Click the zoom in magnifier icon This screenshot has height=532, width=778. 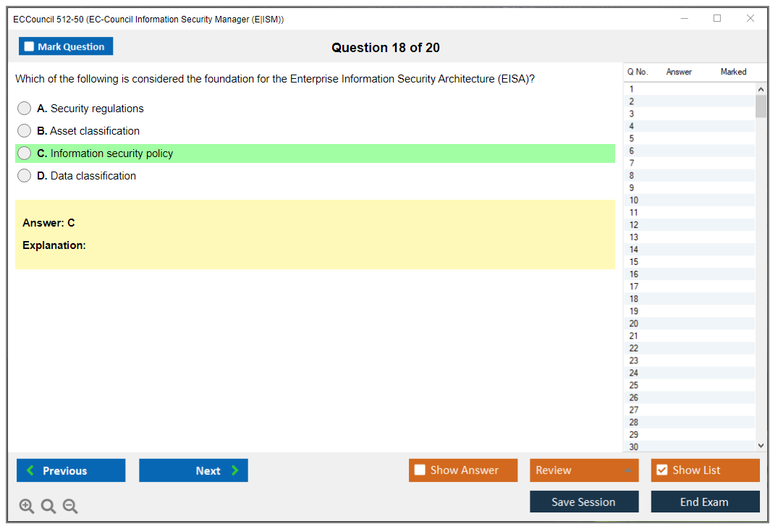click(x=27, y=507)
